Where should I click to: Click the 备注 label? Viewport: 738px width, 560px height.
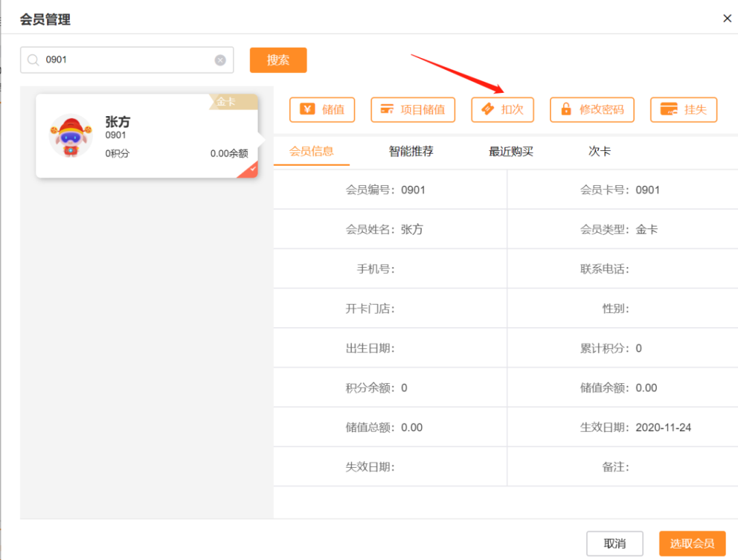click(616, 467)
